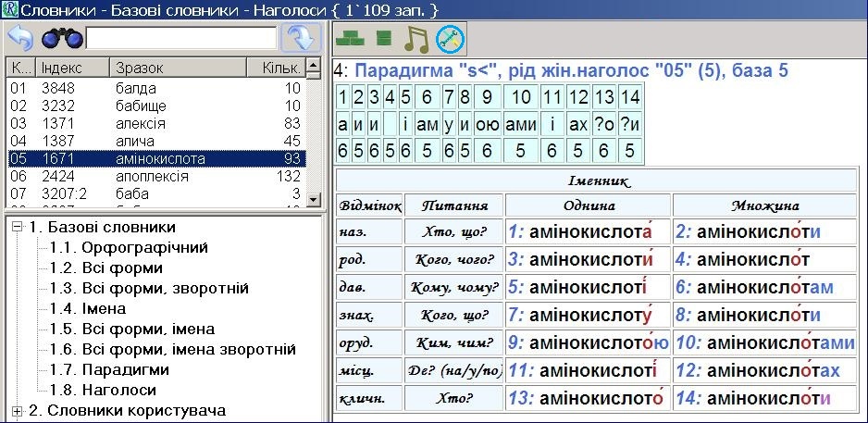Click form 9: амінокислото́ю instrumental singular
Viewport: 868px width, 423px height.
tap(588, 342)
